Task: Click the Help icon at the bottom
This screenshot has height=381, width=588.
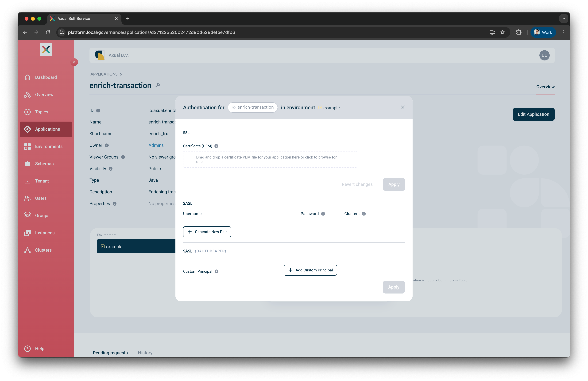Action: pyautogui.click(x=27, y=349)
